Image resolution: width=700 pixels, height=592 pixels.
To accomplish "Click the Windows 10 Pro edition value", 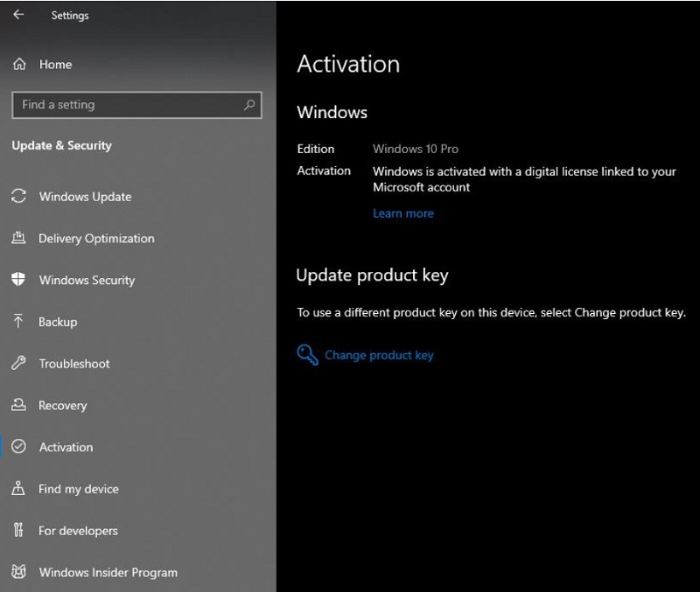I will [x=416, y=149].
